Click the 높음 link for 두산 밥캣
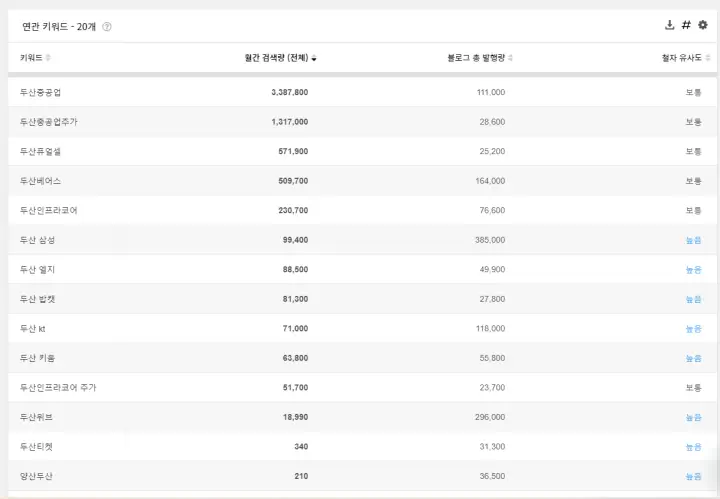Image resolution: width=720 pixels, height=499 pixels. pyautogui.click(x=693, y=299)
